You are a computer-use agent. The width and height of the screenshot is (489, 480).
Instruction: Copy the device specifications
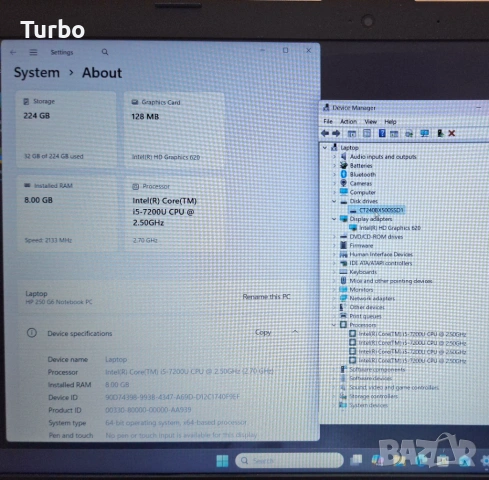(263, 332)
